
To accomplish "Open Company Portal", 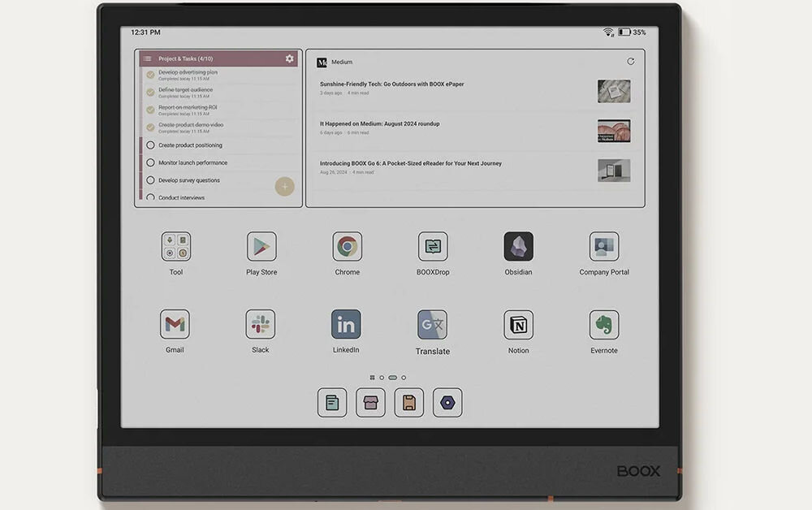I will tap(603, 249).
